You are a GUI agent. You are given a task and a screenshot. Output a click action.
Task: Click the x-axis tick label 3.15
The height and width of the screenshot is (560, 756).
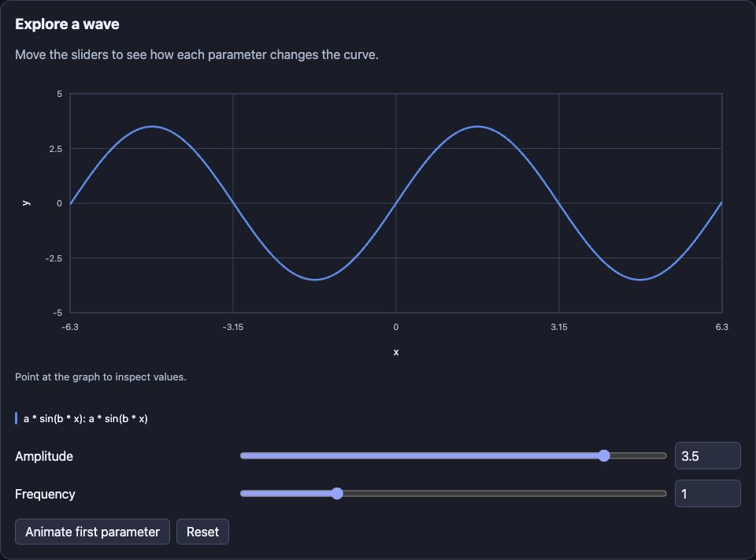(559, 327)
